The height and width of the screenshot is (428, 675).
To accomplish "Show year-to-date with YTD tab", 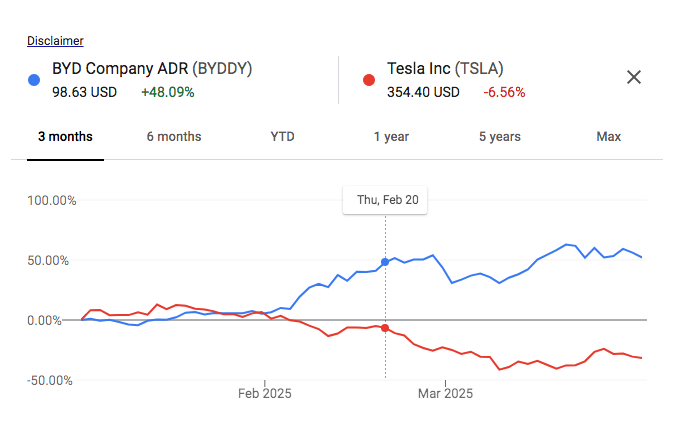I will pyautogui.click(x=283, y=137).
